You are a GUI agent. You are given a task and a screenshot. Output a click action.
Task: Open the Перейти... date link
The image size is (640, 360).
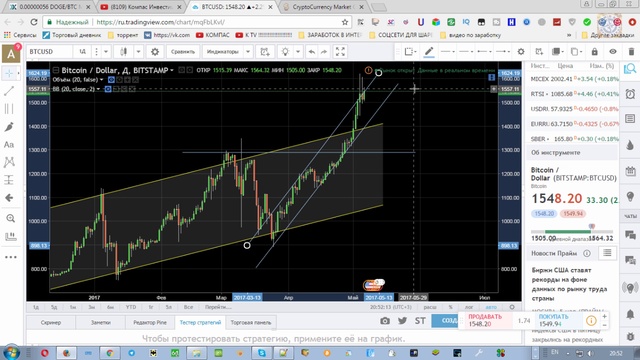[218, 307]
